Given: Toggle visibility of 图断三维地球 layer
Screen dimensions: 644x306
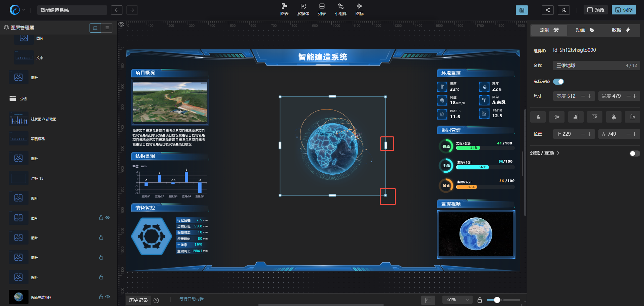Looking at the screenshot, I should click(108, 297).
